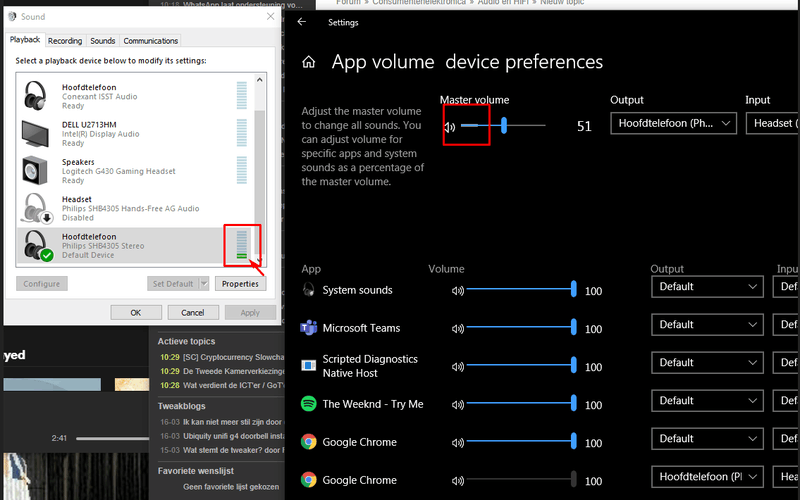Select disabled Philips Headset icon
800x500 pixels.
click(36, 208)
